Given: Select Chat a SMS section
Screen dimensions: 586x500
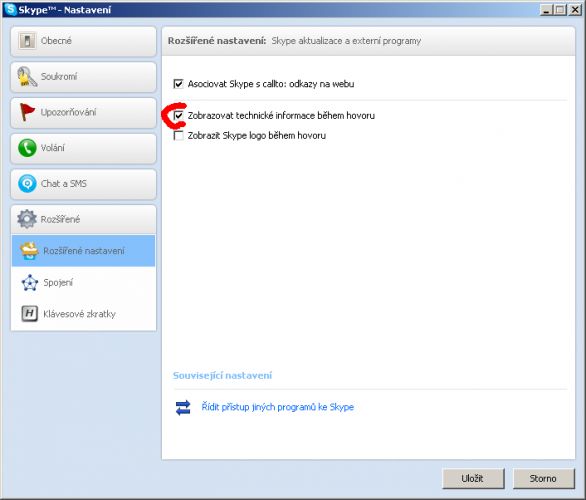Looking at the screenshot, I should click(x=83, y=184).
